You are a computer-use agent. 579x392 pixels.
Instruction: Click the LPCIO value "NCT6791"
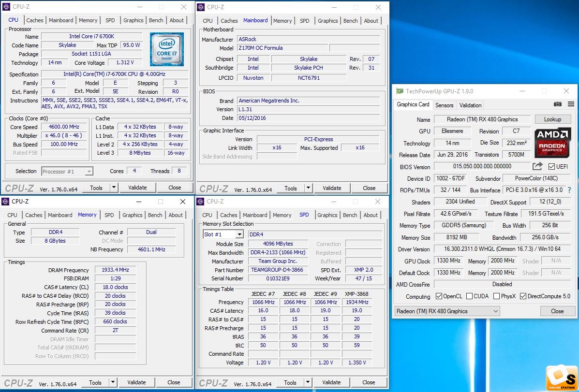point(309,78)
